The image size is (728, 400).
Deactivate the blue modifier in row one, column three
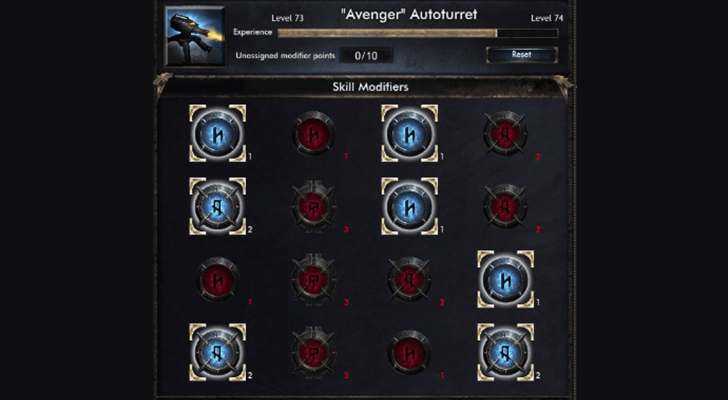410,133
